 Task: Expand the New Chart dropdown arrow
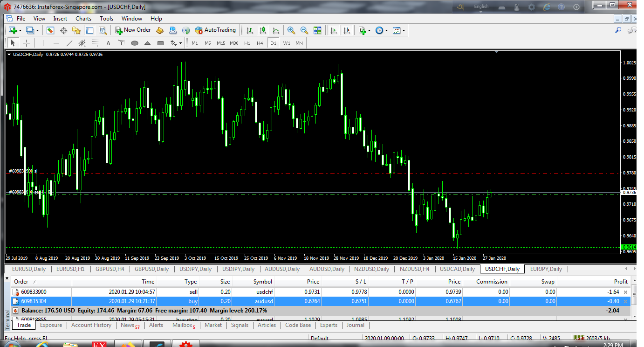pyautogui.click(x=21, y=31)
